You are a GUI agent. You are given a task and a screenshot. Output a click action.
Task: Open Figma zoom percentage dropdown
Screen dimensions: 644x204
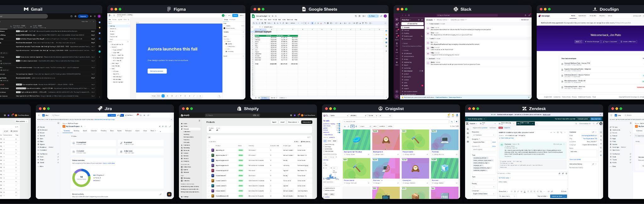(241, 15)
